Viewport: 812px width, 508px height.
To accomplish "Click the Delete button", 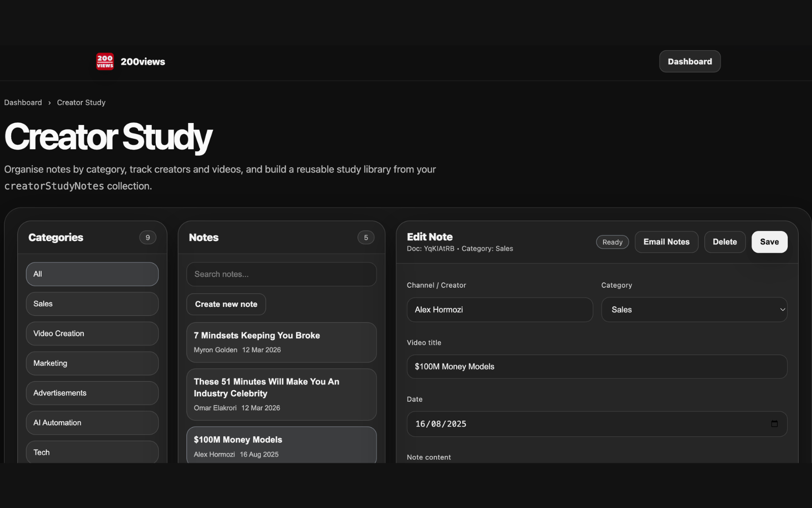I will [x=725, y=242].
